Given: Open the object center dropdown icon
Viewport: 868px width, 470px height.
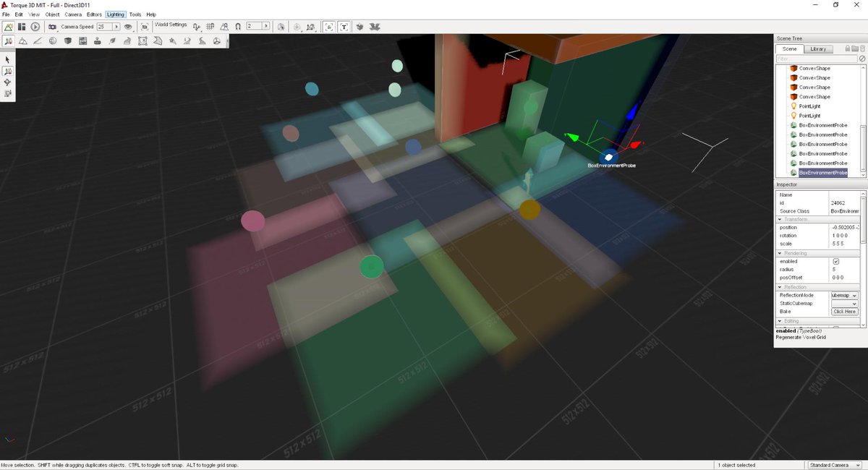Looking at the screenshot, I should (297, 27).
